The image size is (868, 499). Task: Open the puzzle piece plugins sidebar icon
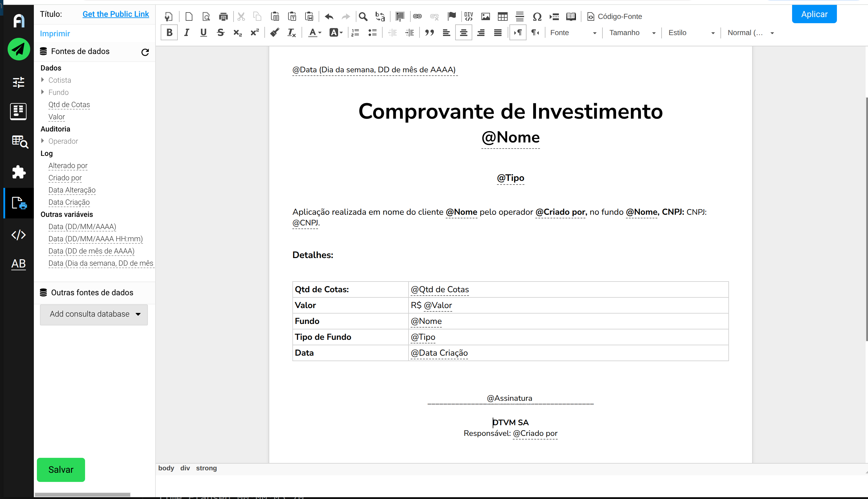pos(19,172)
